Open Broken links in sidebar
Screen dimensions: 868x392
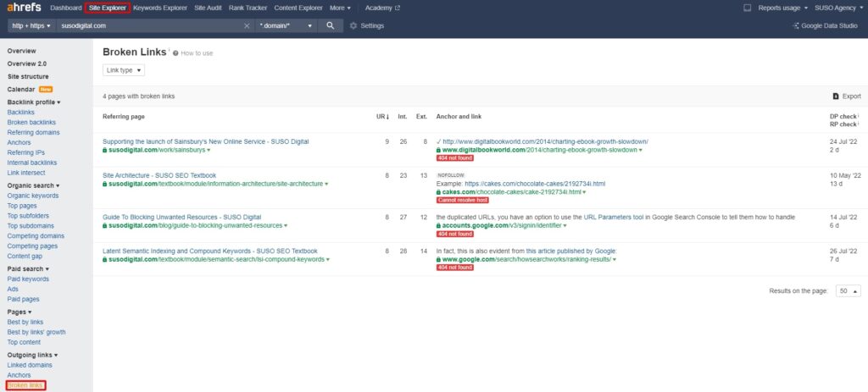click(x=25, y=385)
